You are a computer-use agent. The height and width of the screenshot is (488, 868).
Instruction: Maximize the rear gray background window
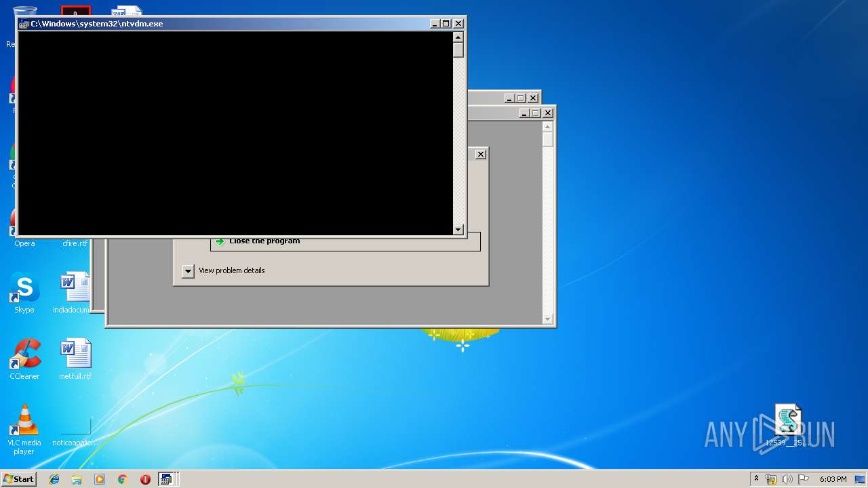[521, 98]
